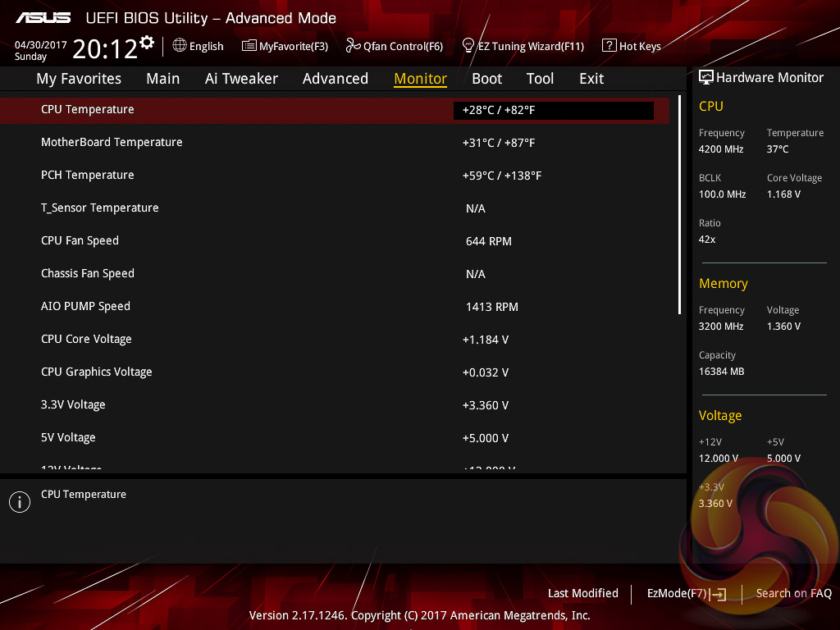The width and height of the screenshot is (840, 630).
Task: Click the EZ Tuning Wizard lightbulb icon
Action: (468, 46)
